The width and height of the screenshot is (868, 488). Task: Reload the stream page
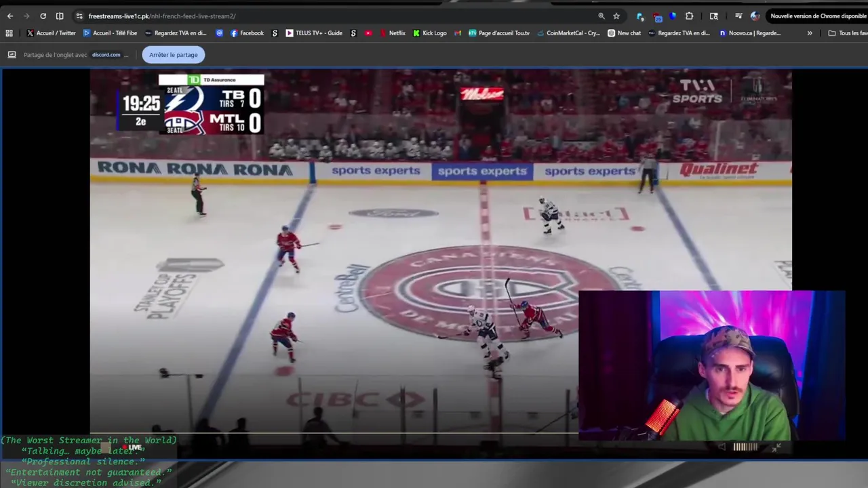click(43, 16)
